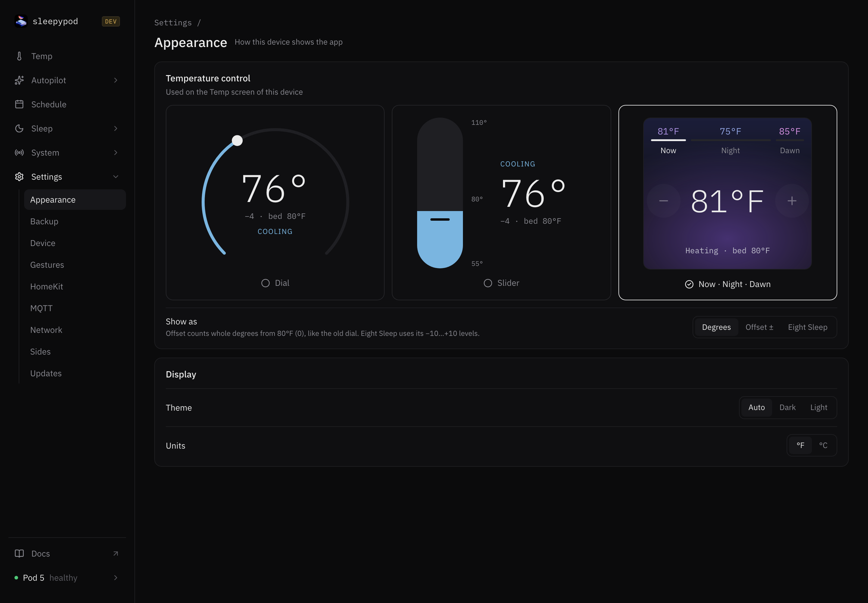This screenshot has height=603, width=868.
Task: Click the Schedule calendar icon
Action: click(x=19, y=104)
